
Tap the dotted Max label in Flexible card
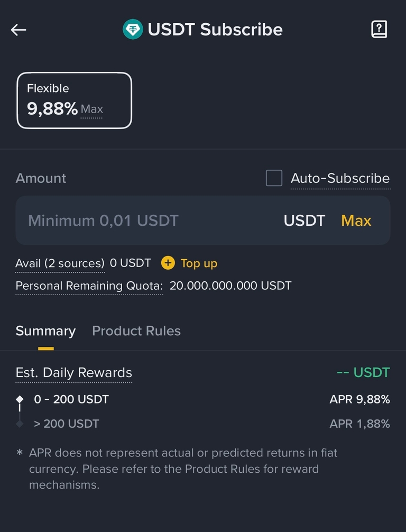coord(92,109)
